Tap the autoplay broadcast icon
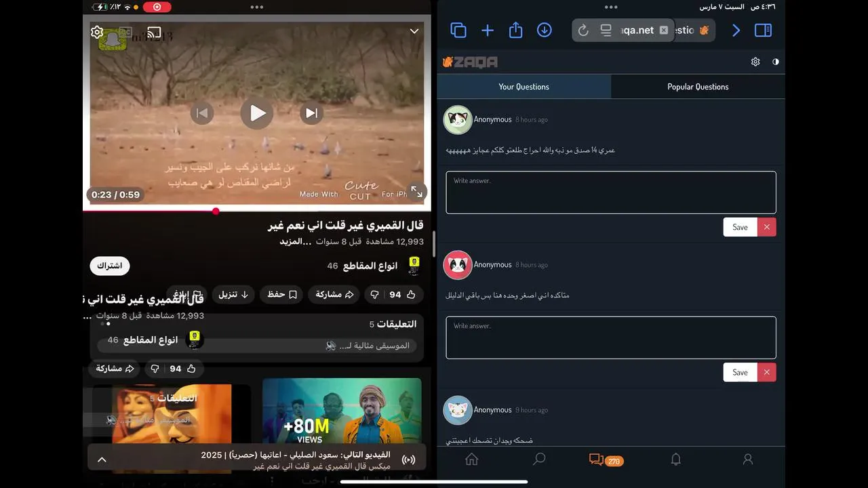Screen dimensions: 868x488 (408, 460)
